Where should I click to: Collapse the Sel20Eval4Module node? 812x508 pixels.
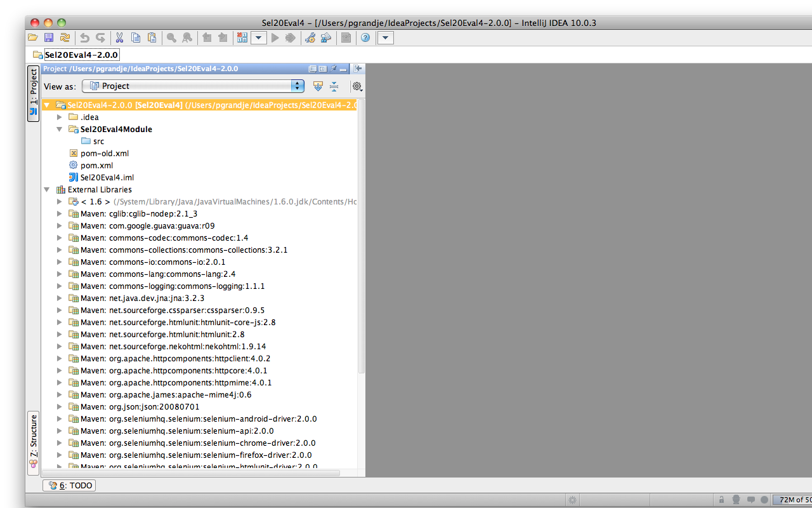pos(59,129)
